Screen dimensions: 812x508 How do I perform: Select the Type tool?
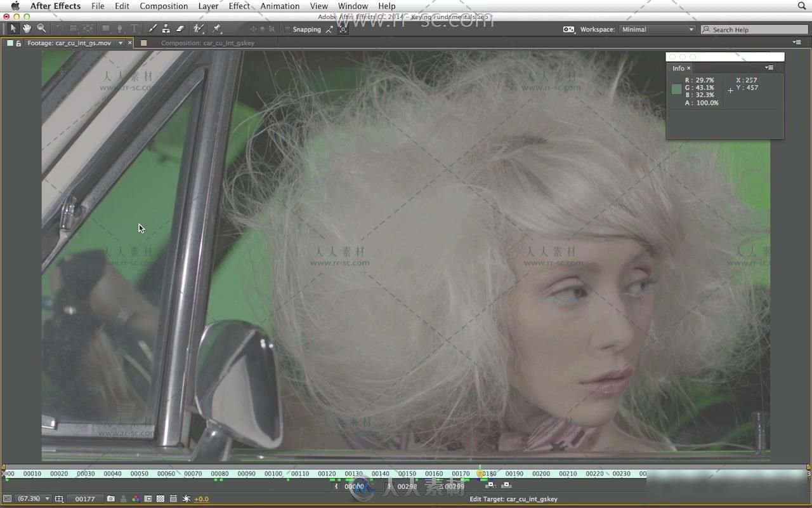(134, 29)
